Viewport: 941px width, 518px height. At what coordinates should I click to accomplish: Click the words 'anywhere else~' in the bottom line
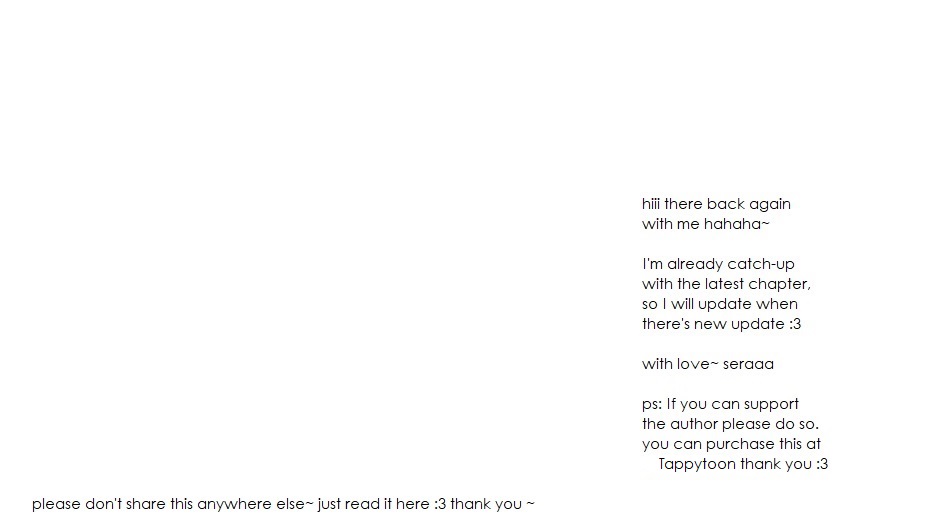[256, 504]
